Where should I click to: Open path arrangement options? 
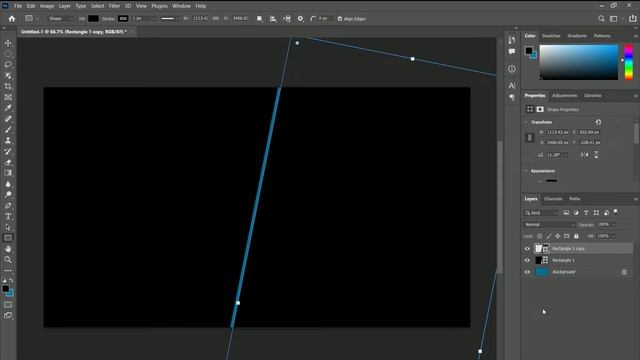click(287, 19)
